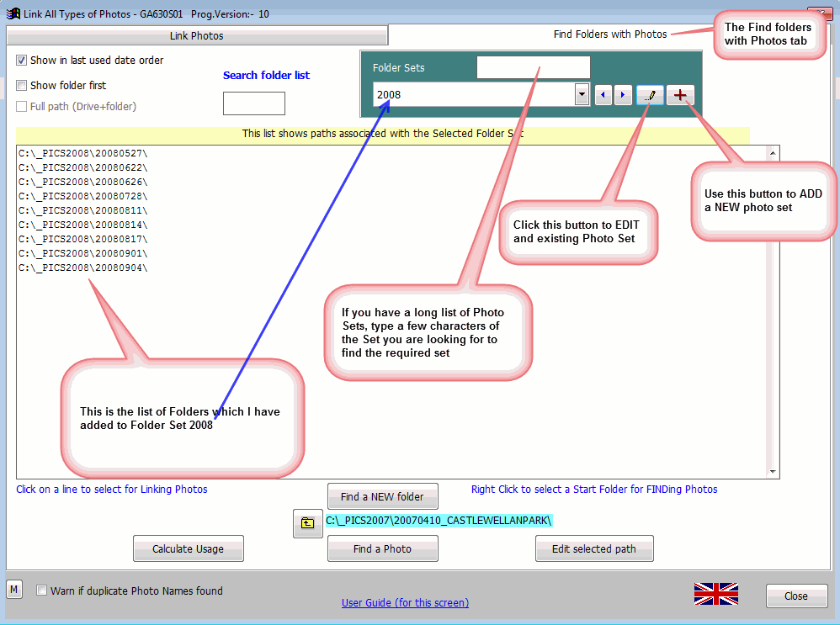840x625 pixels.
Task: Select the Find Folders with Photos tab
Action: tap(610, 34)
